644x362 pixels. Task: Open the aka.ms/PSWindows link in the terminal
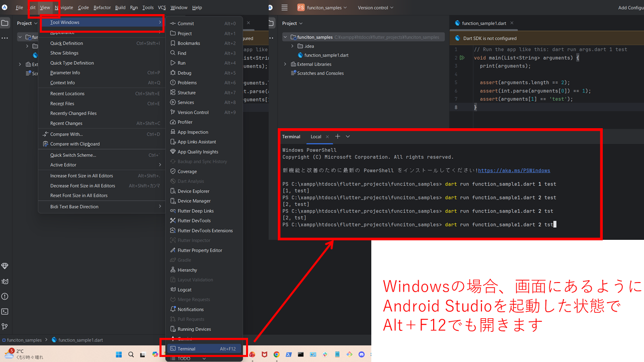click(x=514, y=170)
